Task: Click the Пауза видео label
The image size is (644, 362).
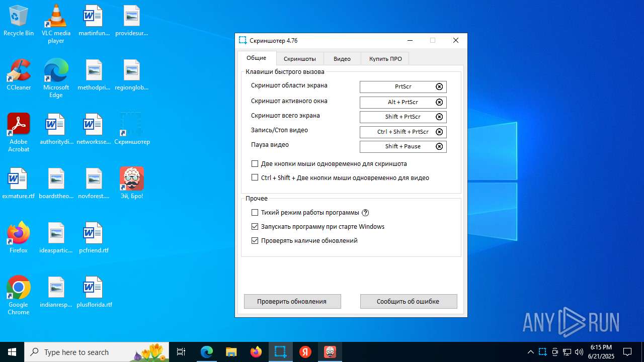Action: coord(270,145)
